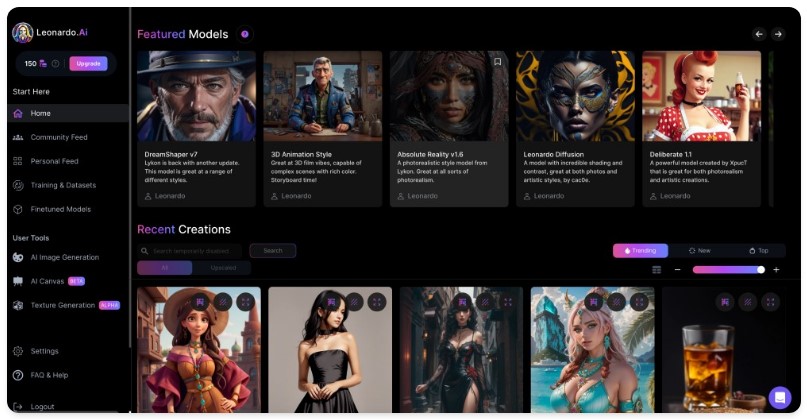This screenshot has width=807, height=419.
Task: Switch to the Top tab
Action: pos(759,251)
